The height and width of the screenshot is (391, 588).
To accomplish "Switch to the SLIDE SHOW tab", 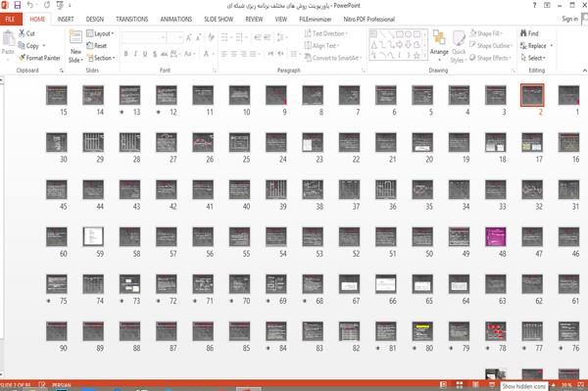I will pyautogui.click(x=219, y=20).
